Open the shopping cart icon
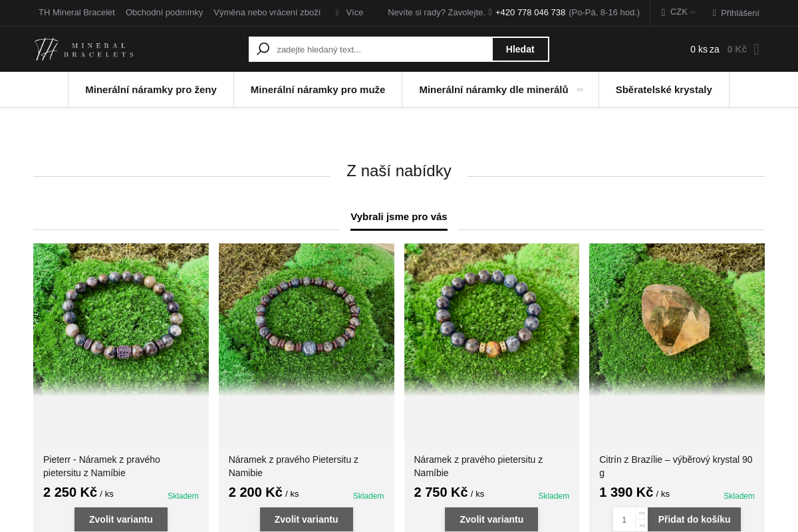The height and width of the screenshot is (532, 798). coord(756,49)
